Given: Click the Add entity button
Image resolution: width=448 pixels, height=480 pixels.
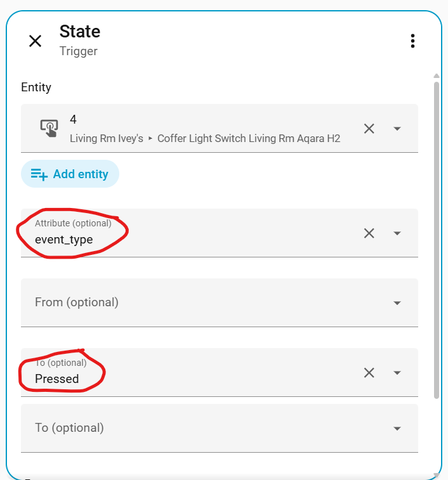Looking at the screenshot, I should point(70,174).
